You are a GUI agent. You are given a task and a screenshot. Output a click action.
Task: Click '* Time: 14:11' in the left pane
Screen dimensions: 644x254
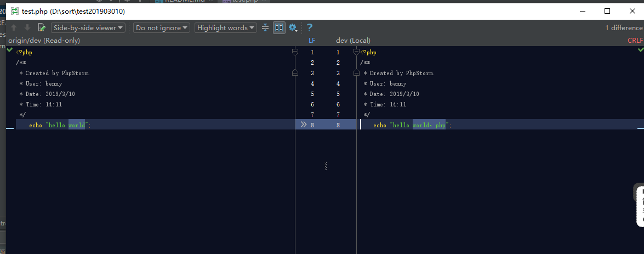[x=41, y=104]
